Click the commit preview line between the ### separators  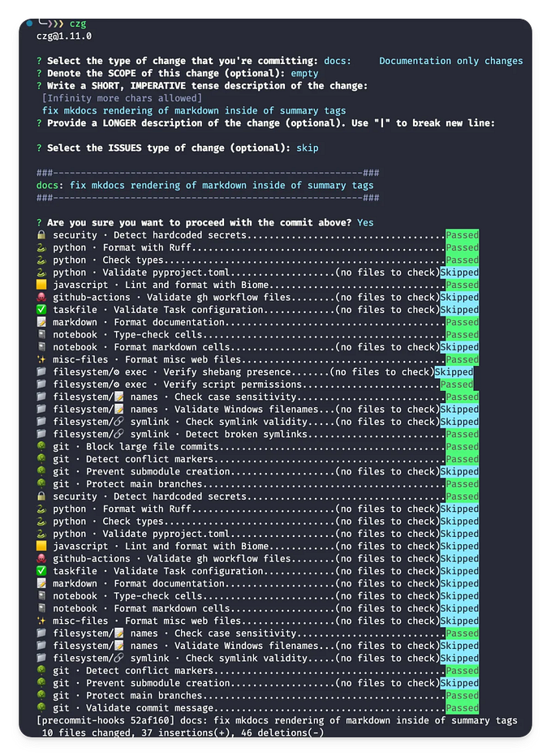tap(205, 185)
